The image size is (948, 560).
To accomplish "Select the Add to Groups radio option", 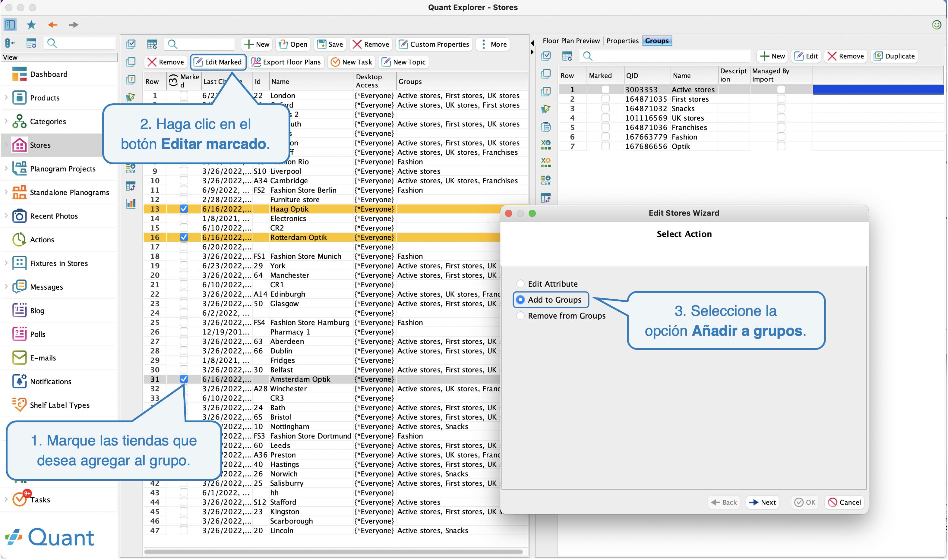I will 521,300.
